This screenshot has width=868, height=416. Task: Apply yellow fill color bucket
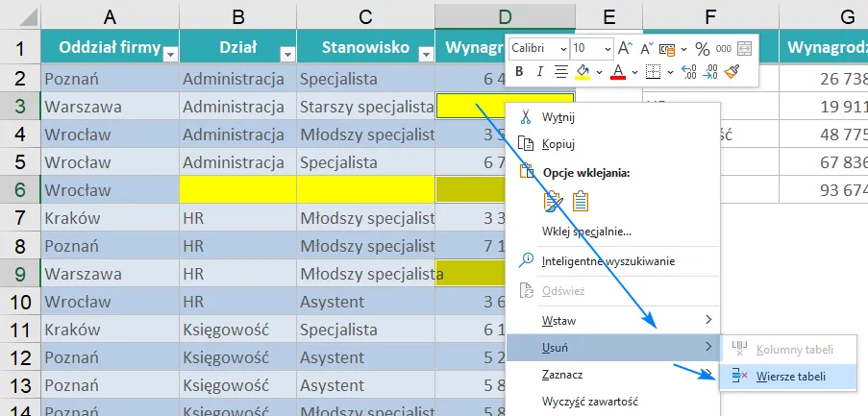(582, 72)
